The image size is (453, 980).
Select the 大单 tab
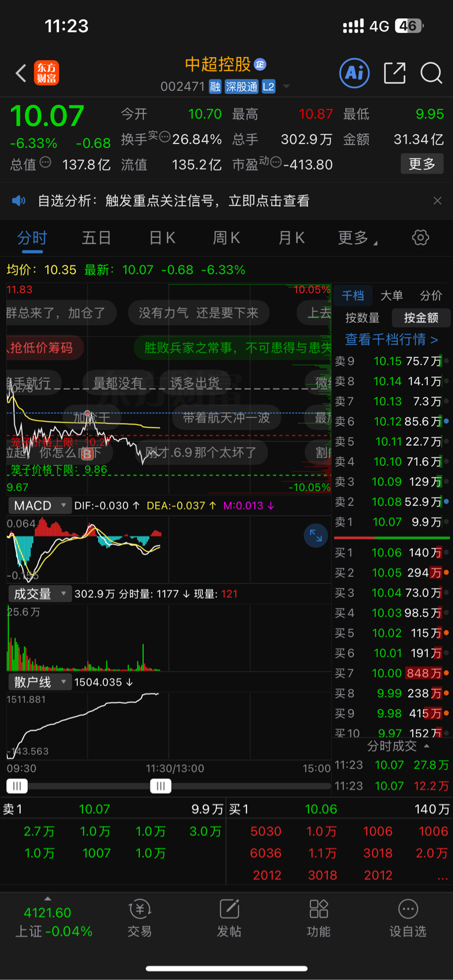392,295
